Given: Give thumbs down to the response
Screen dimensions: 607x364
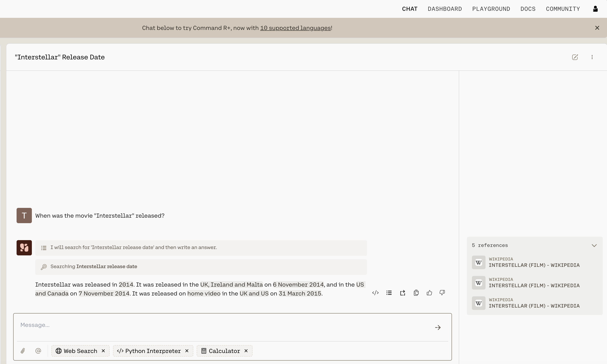Looking at the screenshot, I should (x=442, y=293).
